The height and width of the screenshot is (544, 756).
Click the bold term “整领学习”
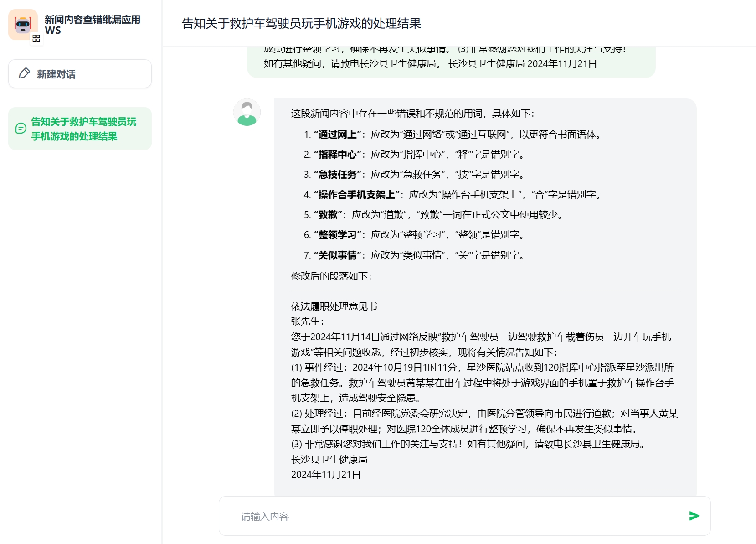(337, 235)
